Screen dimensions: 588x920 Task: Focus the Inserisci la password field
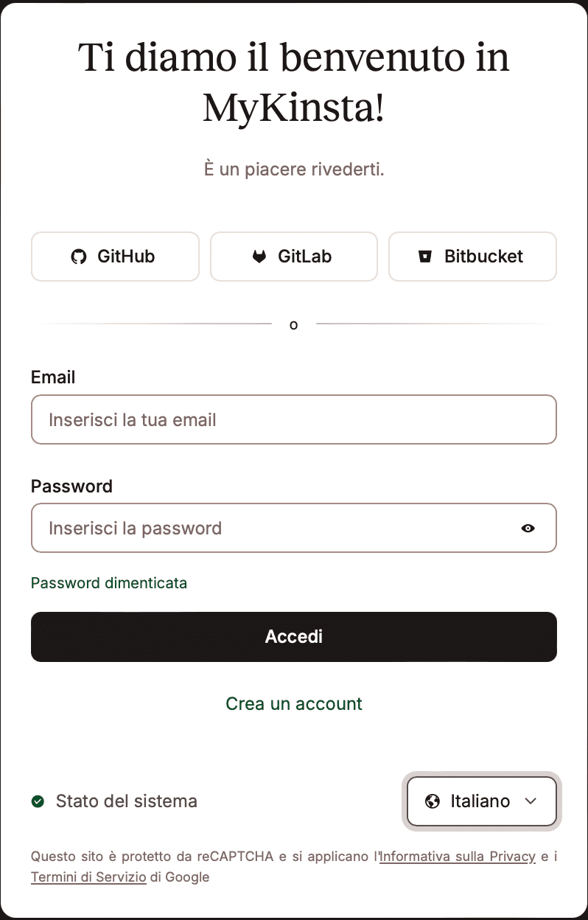coord(294,528)
